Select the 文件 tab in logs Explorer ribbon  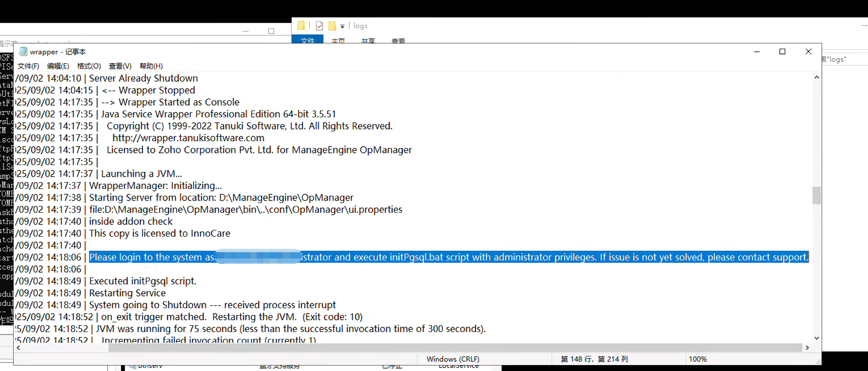(308, 40)
